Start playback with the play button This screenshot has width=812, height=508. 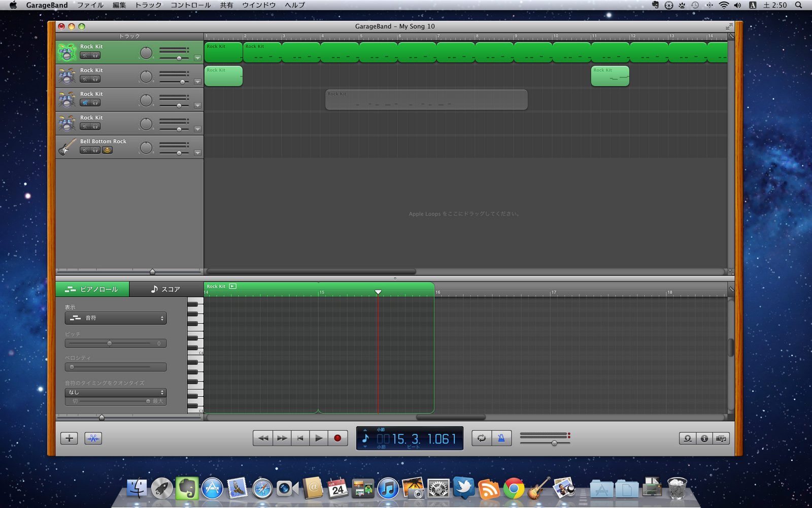(x=319, y=438)
